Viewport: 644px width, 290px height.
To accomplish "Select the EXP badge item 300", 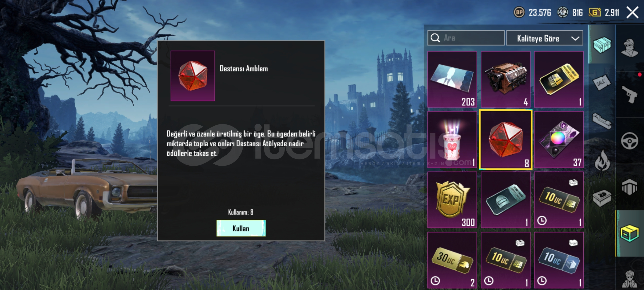I will coord(452,200).
